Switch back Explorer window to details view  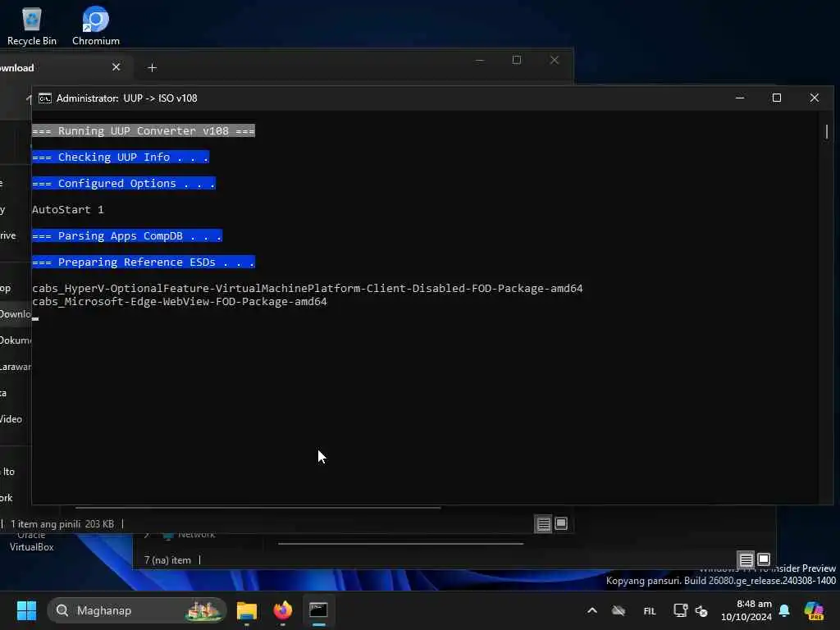(x=746, y=559)
